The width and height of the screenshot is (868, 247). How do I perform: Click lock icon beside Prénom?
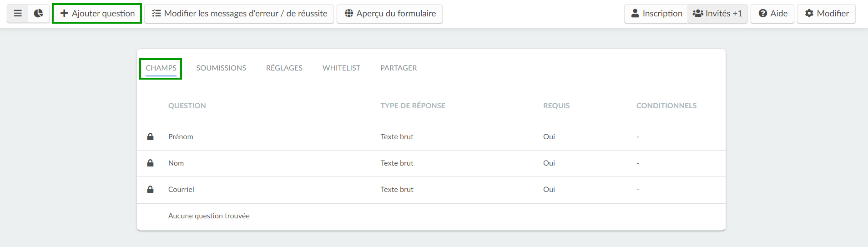[x=150, y=136]
